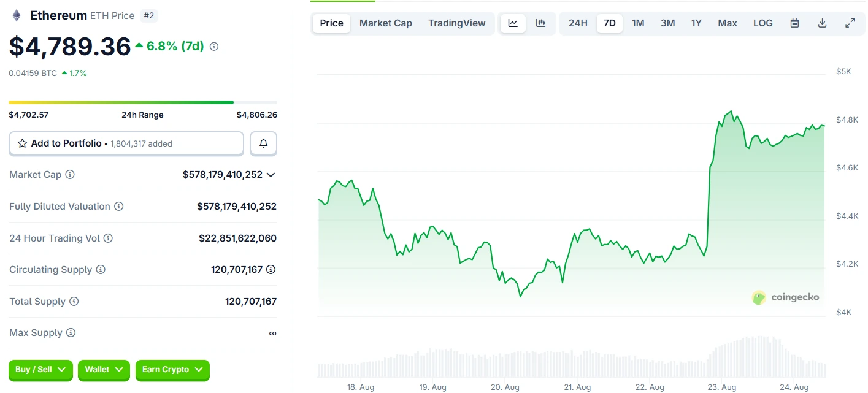
Task: Click the coingecko watermark link on the chart
Action: coord(786,297)
